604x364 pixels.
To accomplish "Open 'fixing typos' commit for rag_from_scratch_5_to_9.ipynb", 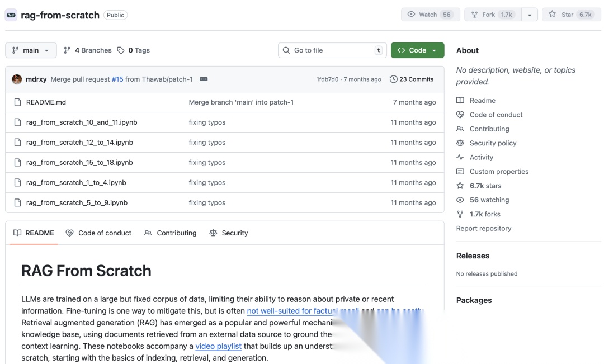I will (x=207, y=202).
